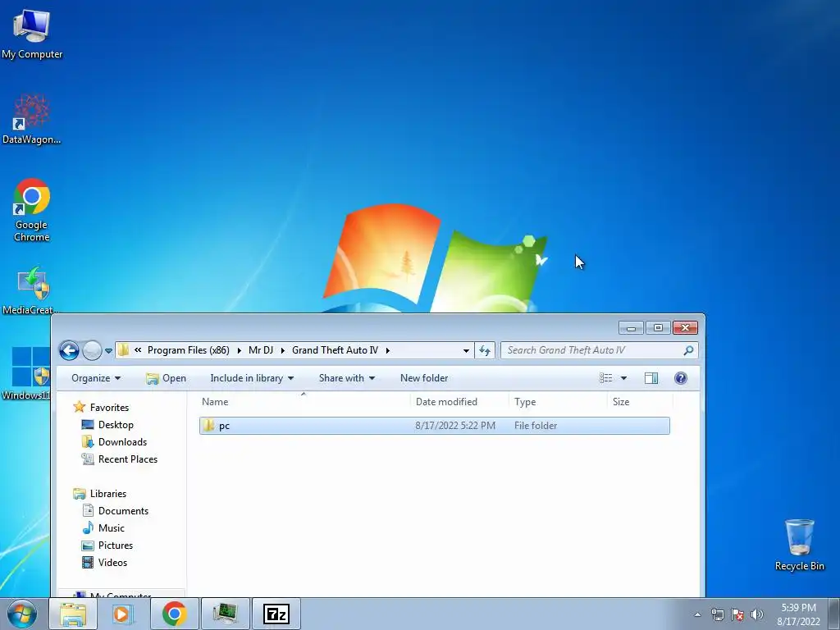The image size is (840, 630).
Task: Open the Recycle Bin icon
Action: pyautogui.click(x=799, y=545)
